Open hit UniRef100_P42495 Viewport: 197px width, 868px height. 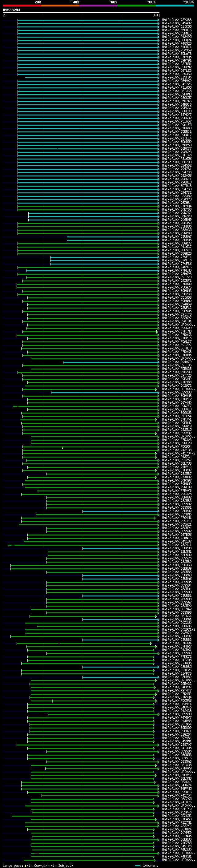(177, 37)
